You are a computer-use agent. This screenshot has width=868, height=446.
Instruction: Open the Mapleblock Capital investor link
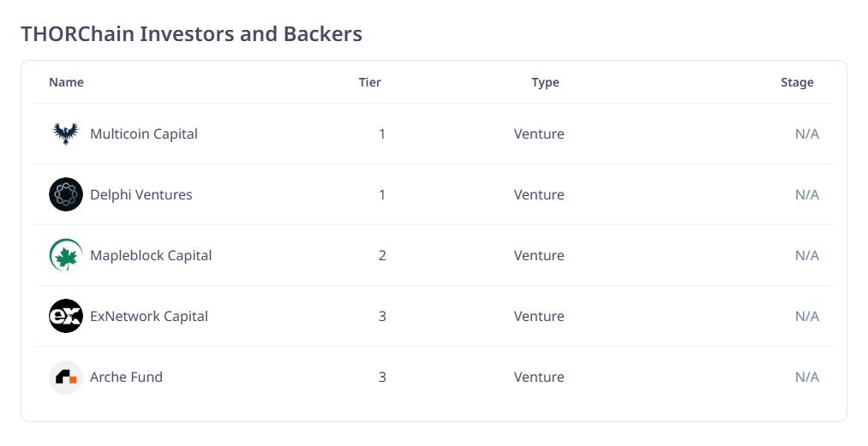[151, 256]
